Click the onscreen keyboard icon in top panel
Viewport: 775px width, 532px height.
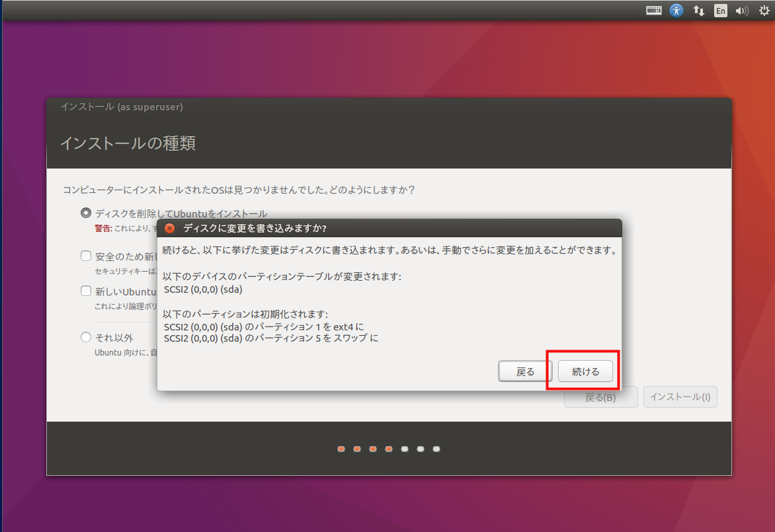[654, 11]
